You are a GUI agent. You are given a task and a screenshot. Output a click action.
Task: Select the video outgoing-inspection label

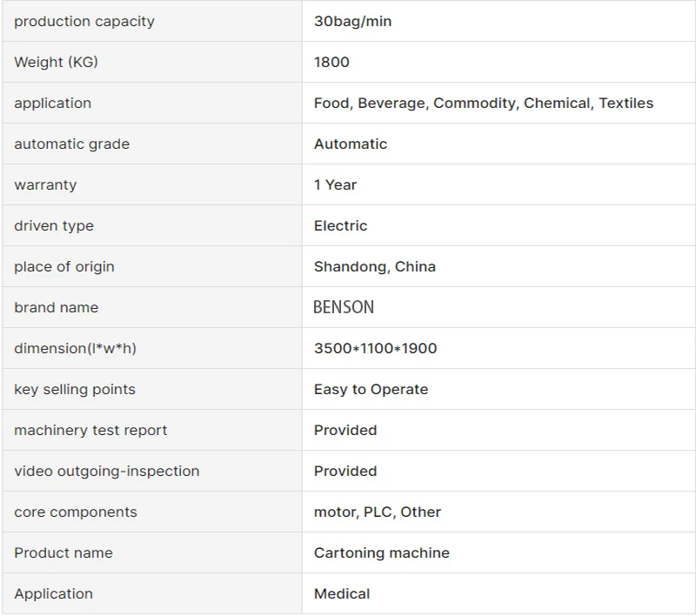pyautogui.click(x=106, y=471)
